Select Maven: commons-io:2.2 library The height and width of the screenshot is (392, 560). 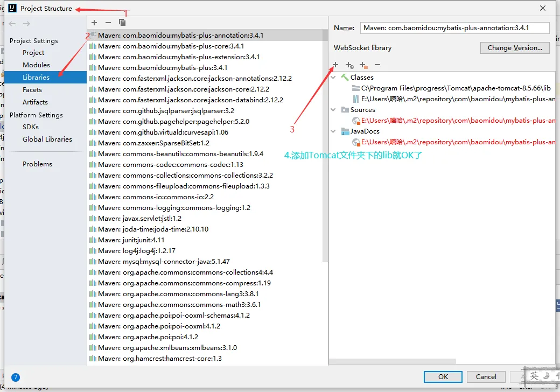(206, 197)
